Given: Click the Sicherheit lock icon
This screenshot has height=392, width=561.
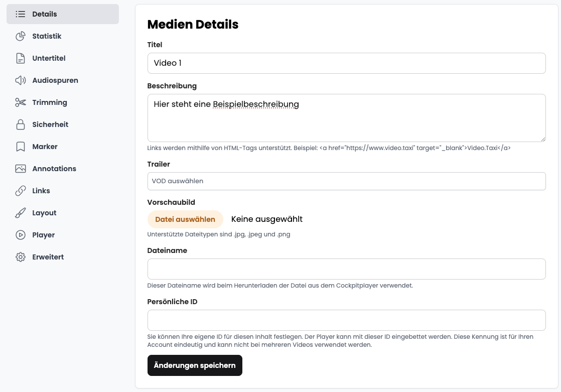Looking at the screenshot, I should 21,124.
